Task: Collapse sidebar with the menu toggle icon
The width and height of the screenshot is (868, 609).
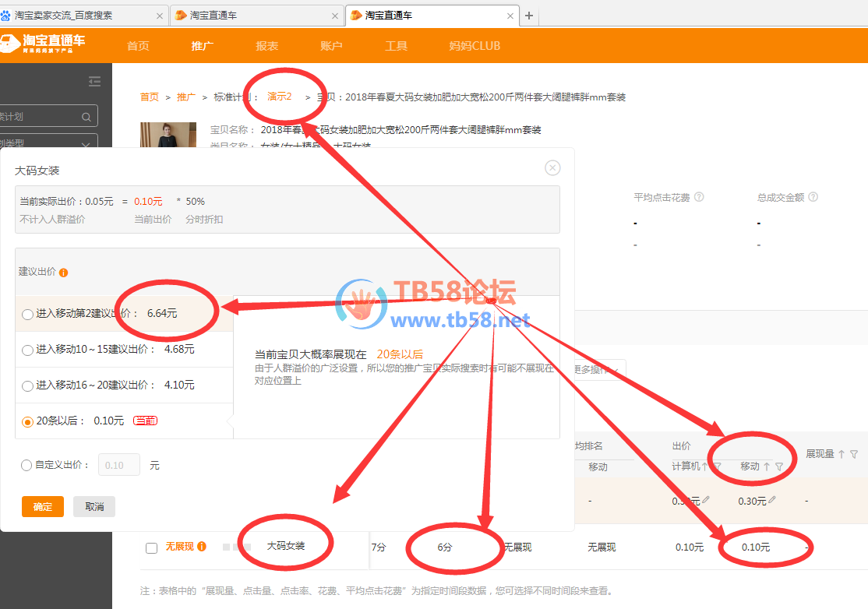Action: pyautogui.click(x=94, y=82)
